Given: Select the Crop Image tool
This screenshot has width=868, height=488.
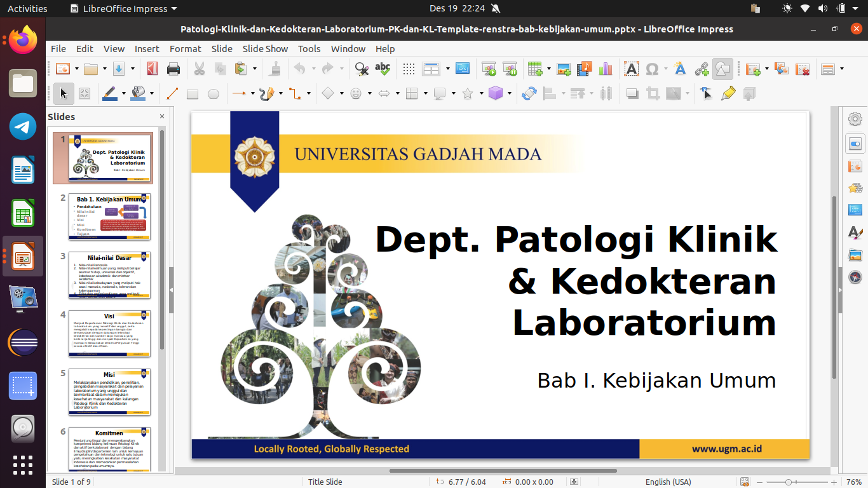Looking at the screenshot, I should coord(653,93).
